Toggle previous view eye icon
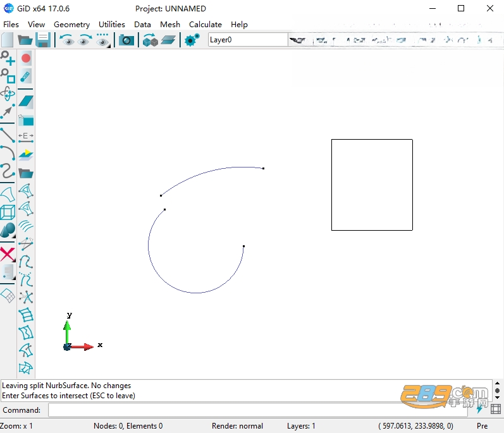This screenshot has height=433, width=504. point(67,40)
